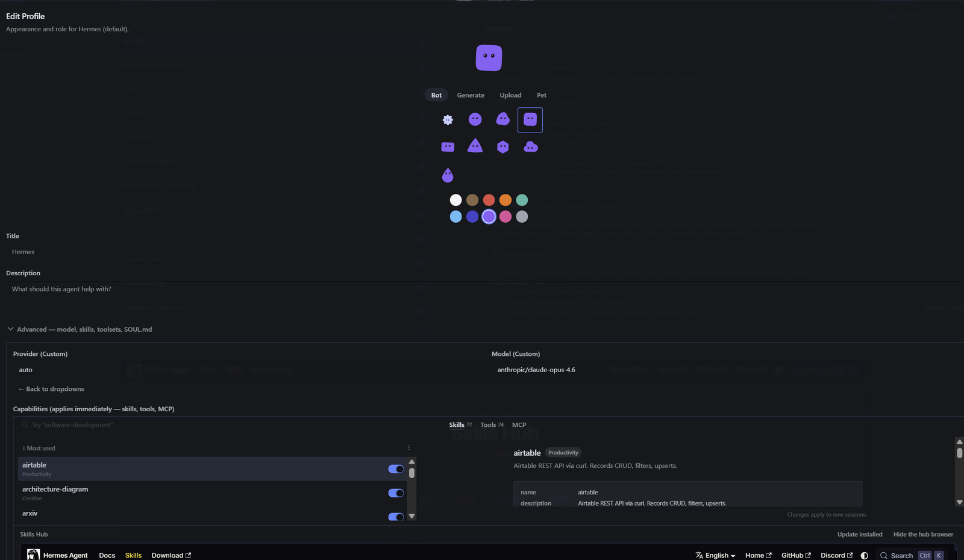
Task: Pick the light blue color swatch
Action: click(x=456, y=217)
